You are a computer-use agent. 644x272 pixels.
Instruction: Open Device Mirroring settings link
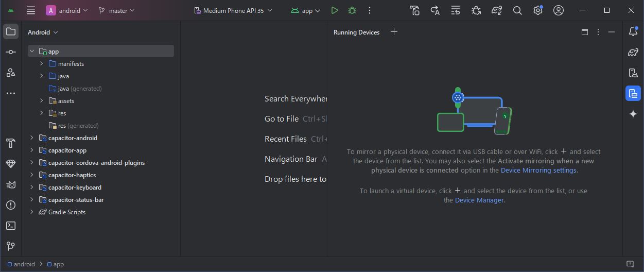pos(538,170)
